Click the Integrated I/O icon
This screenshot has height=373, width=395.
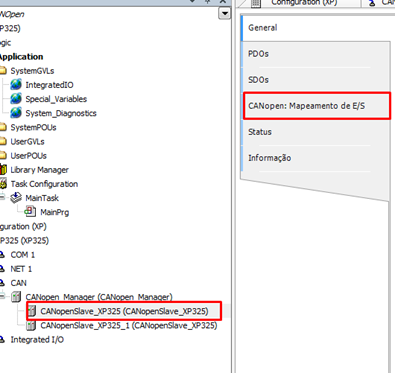tap(2, 340)
